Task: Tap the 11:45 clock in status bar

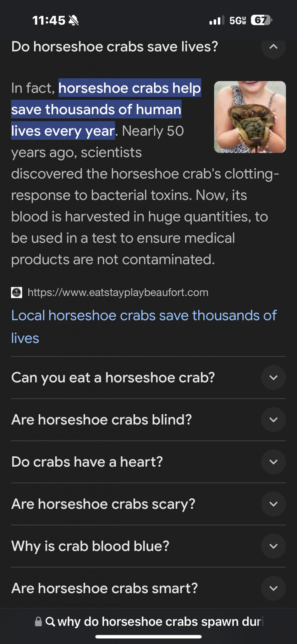Action: [x=49, y=21]
